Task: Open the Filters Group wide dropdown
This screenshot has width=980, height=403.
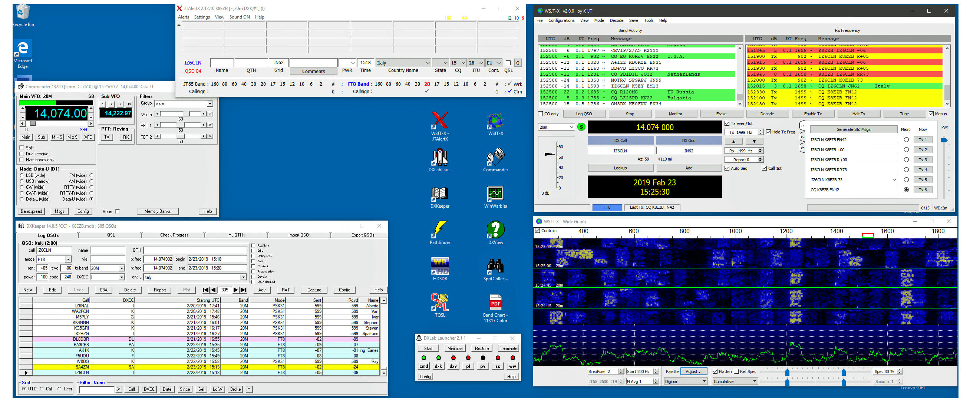Action: coord(184,103)
